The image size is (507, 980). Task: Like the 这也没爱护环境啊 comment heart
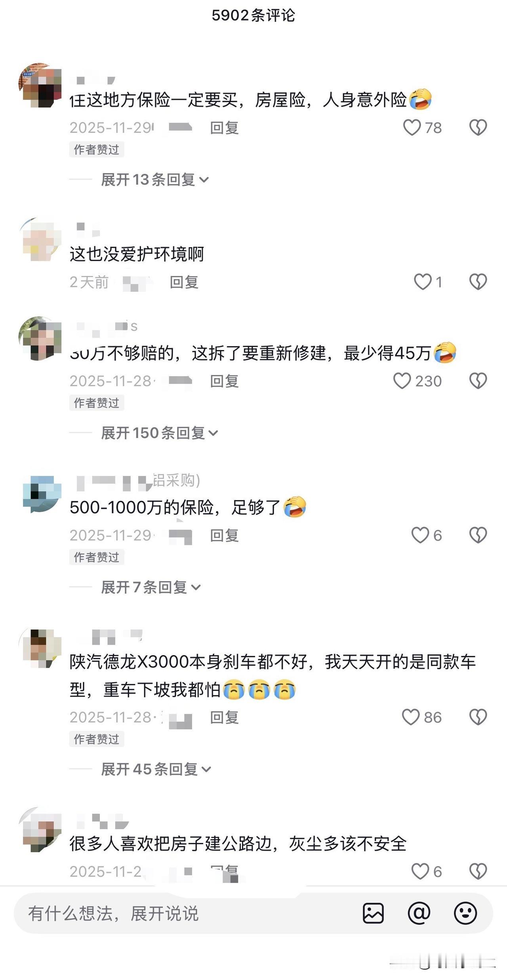point(423,282)
